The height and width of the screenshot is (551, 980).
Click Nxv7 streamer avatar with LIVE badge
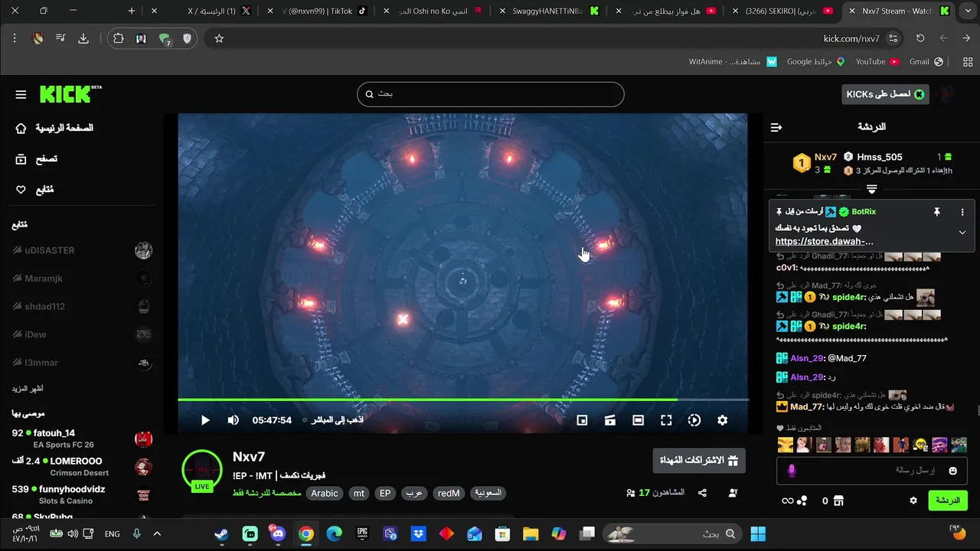(202, 470)
